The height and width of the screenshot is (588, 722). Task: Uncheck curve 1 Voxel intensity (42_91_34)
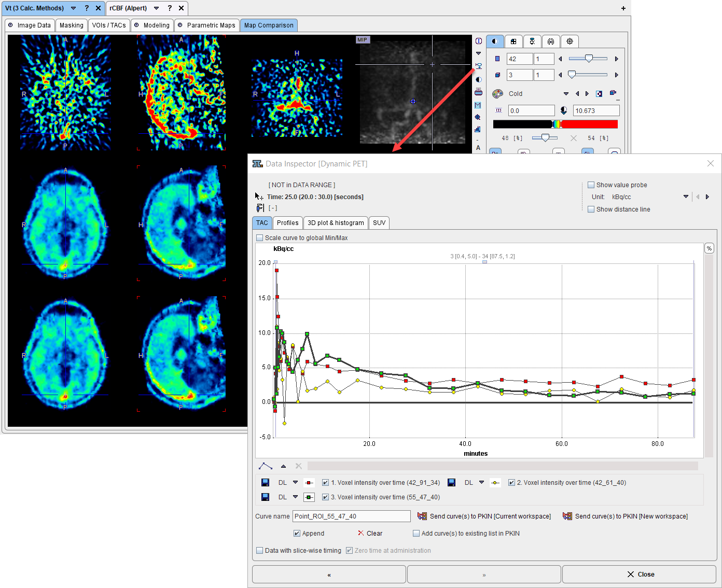coord(325,483)
